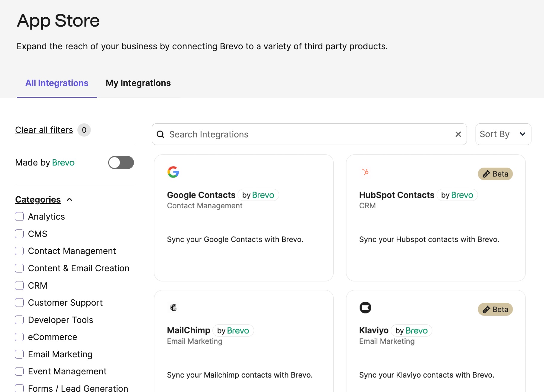Viewport: 544px width, 392px height.
Task: Click the Beta badge on Klaviyo card
Action: 495,309
